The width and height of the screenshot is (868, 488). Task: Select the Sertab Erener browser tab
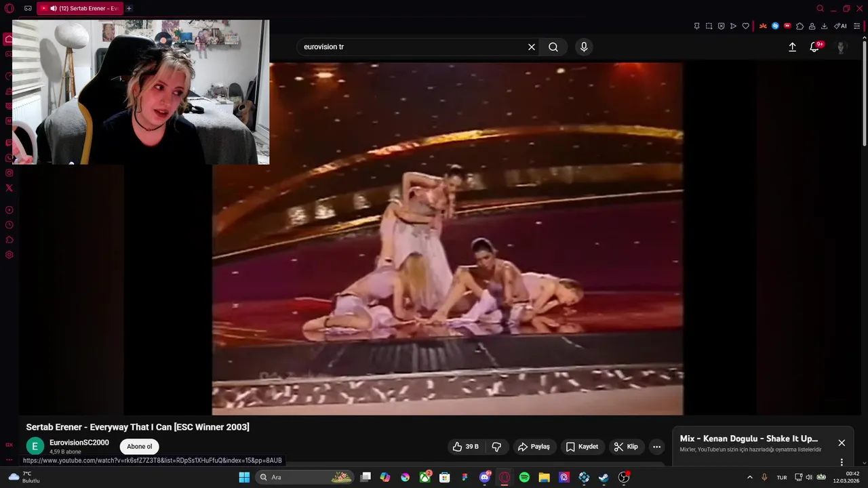pos(80,8)
